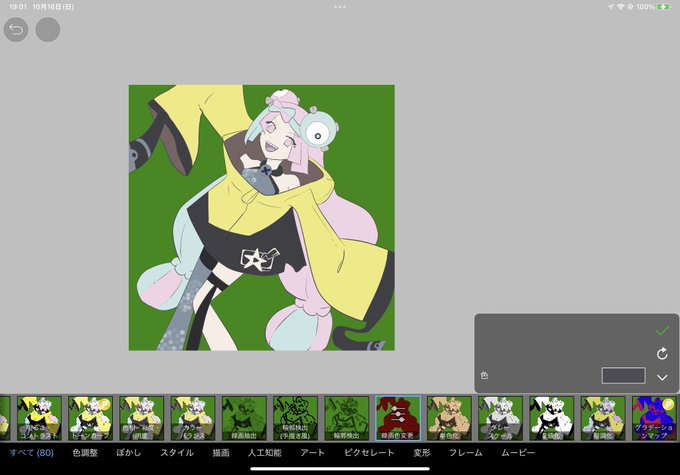Select the 色相・彩度・明度 filter thumbnail
The height and width of the screenshot is (475, 680).
(142, 418)
